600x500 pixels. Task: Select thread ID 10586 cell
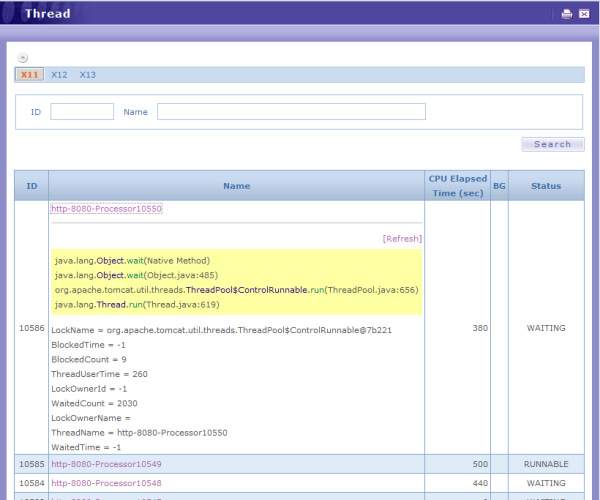(32, 328)
